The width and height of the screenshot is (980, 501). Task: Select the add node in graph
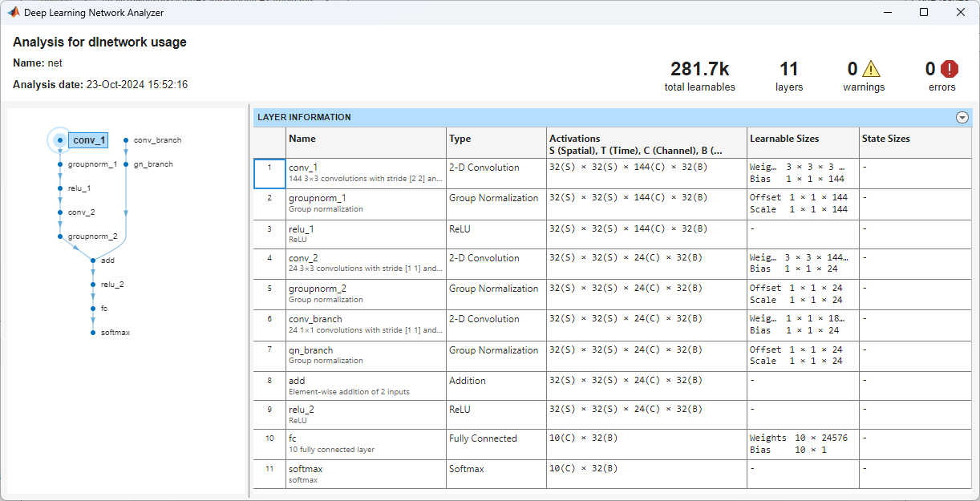pos(107,261)
